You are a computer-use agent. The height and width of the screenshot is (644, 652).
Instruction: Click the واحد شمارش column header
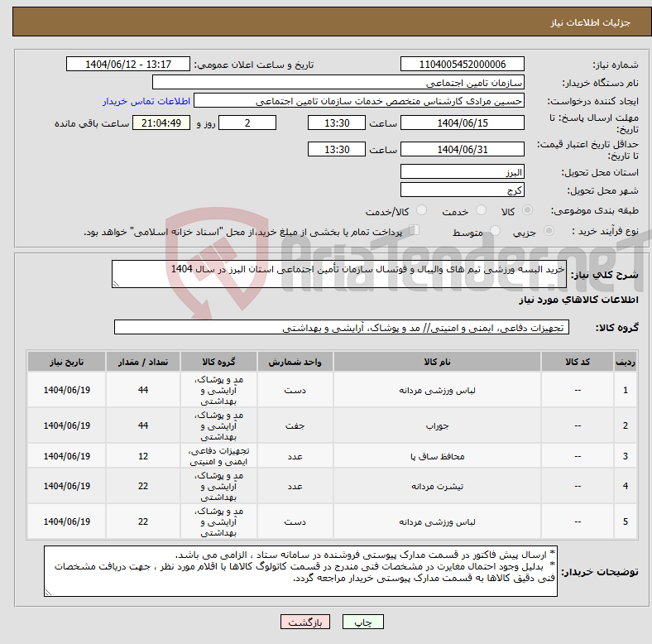295,362
